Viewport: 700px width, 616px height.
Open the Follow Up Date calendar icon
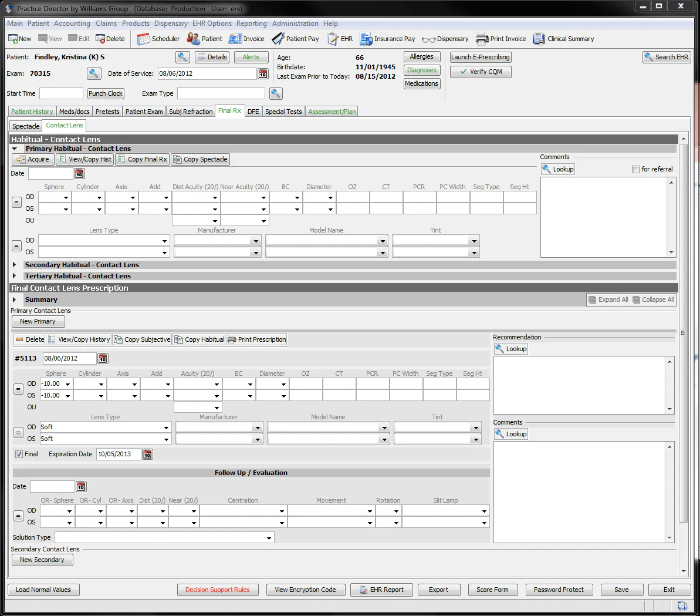click(x=81, y=486)
